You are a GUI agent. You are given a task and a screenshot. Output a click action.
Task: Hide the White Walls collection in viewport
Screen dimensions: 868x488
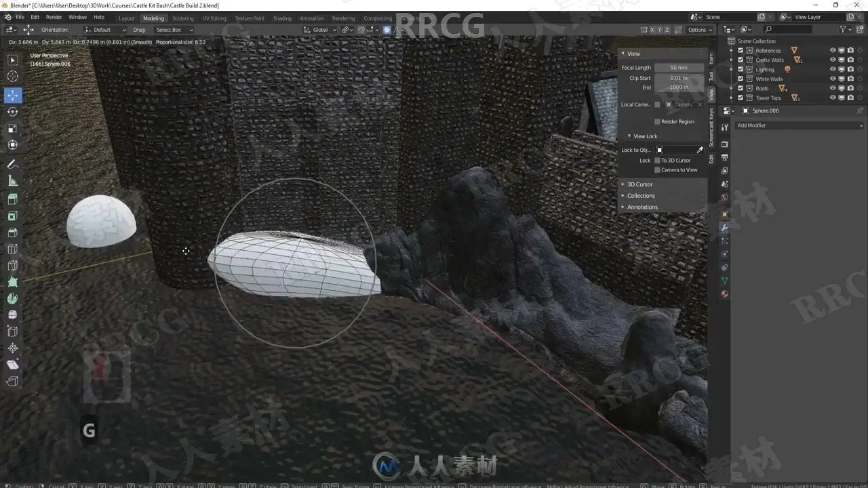(833, 79)
